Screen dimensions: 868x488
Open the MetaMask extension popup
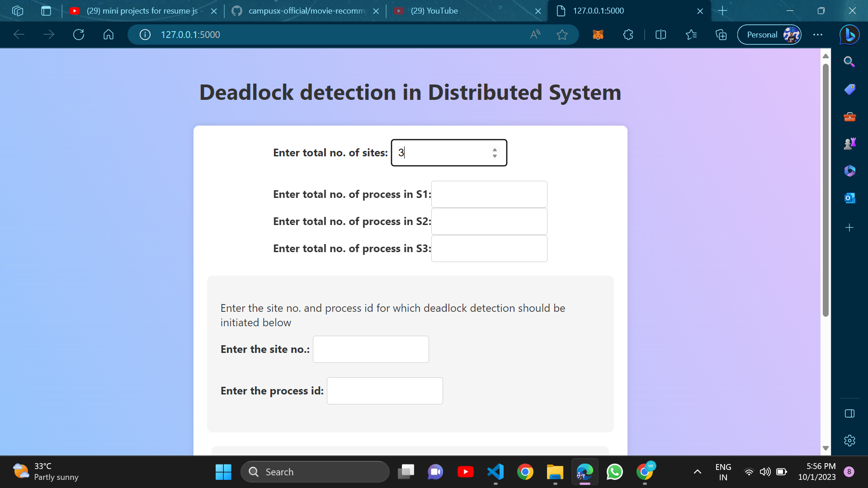598,34
